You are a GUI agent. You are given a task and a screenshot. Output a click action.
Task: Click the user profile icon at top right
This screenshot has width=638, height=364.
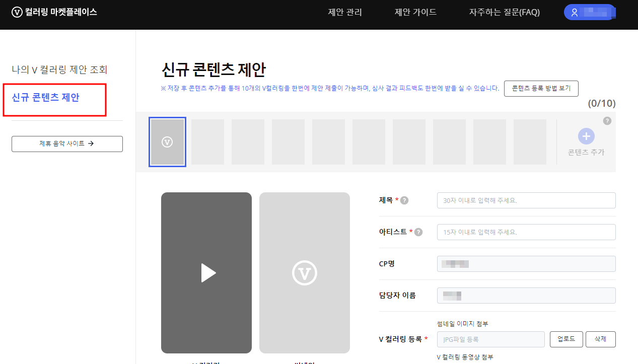[x=576, y=12]
